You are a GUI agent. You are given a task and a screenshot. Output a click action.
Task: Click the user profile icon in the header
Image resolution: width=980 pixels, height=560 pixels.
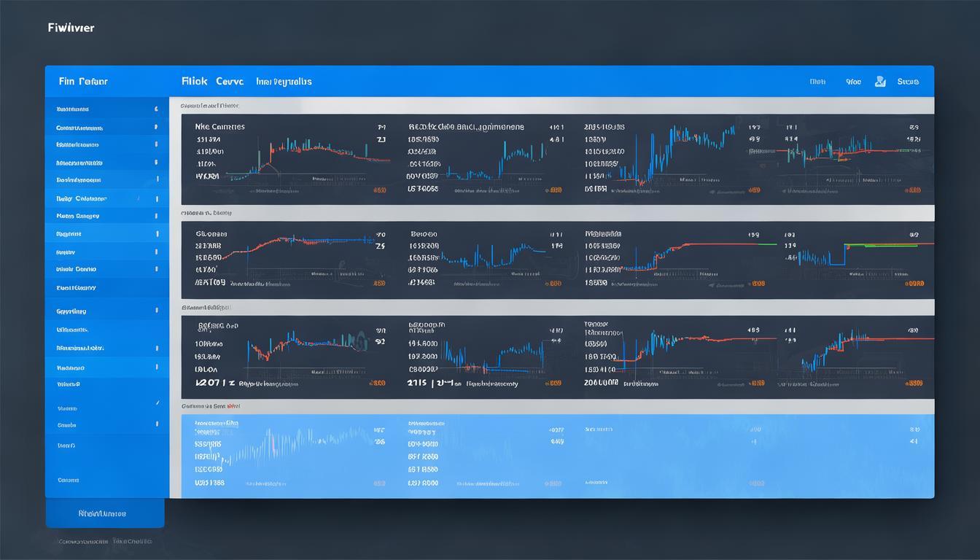pyautogui.click(x=880, y=82)
